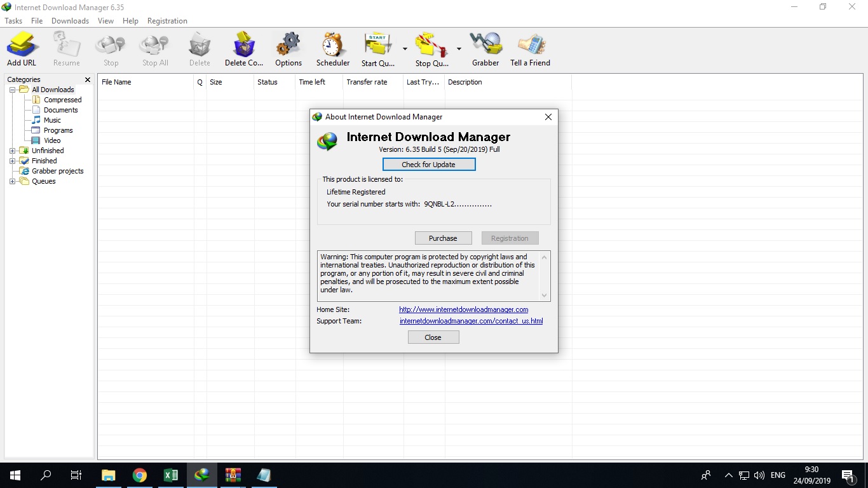Open Options from the toolbar
The width and height of the screenshot is (868, 488).
point(288,50)
